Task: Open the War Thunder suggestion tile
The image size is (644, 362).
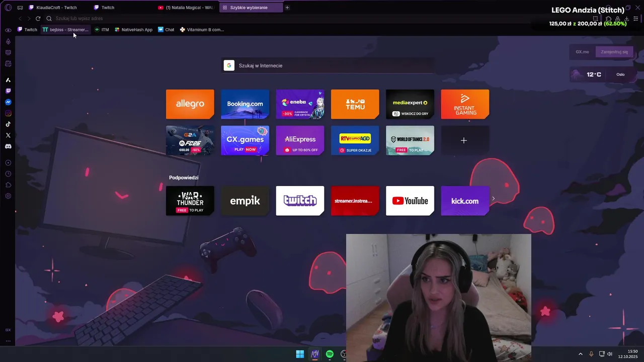Action: (x=190, y=201)
